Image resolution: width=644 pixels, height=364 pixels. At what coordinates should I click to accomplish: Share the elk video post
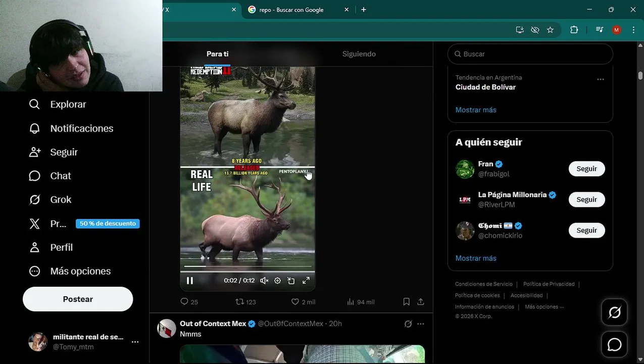[420, 302]
